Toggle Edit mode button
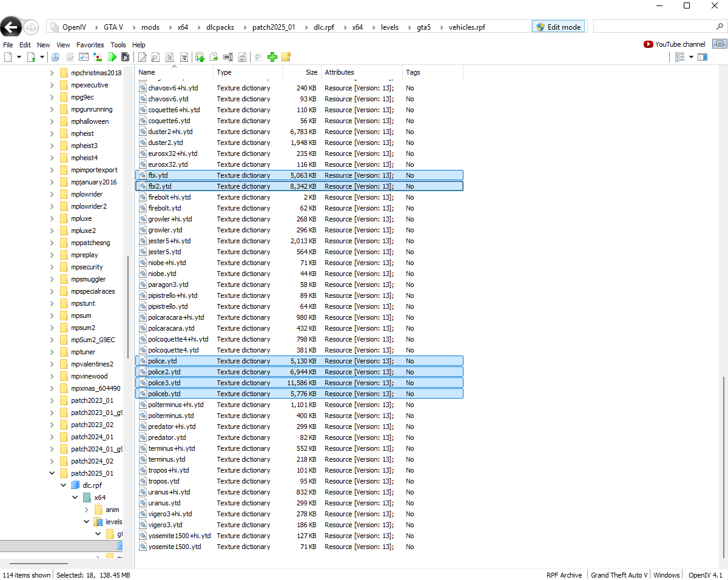728x580 pixels. coord(558,27)
